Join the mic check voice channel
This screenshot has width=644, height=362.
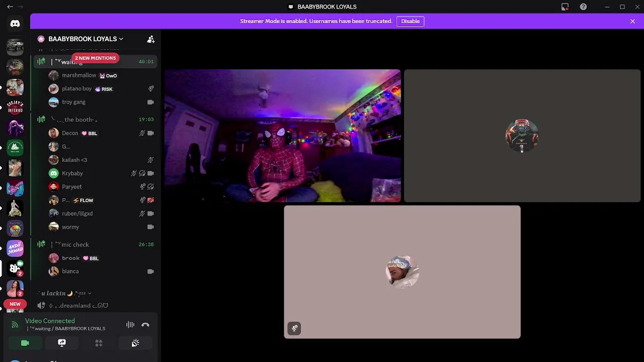coord(96,244)
